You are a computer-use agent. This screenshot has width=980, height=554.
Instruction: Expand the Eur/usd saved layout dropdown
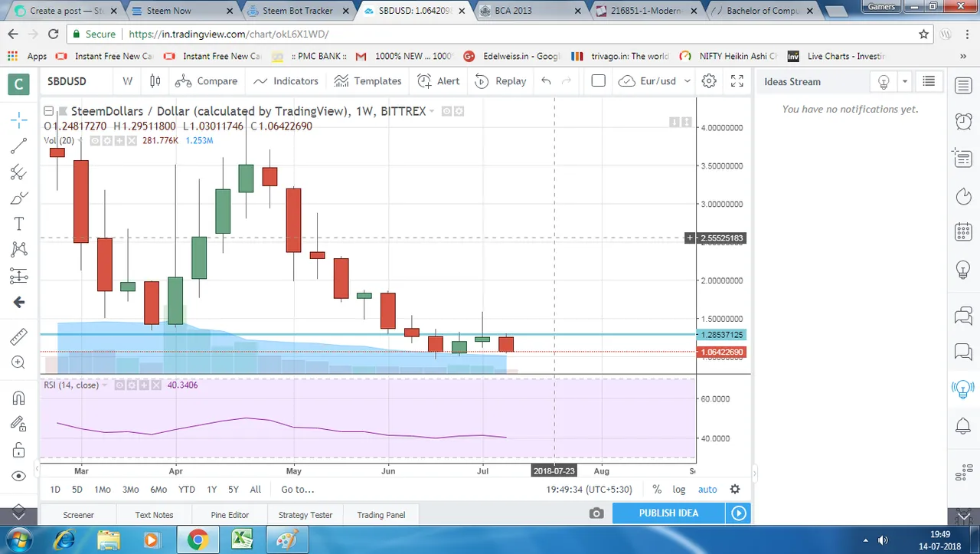point(688,81)
